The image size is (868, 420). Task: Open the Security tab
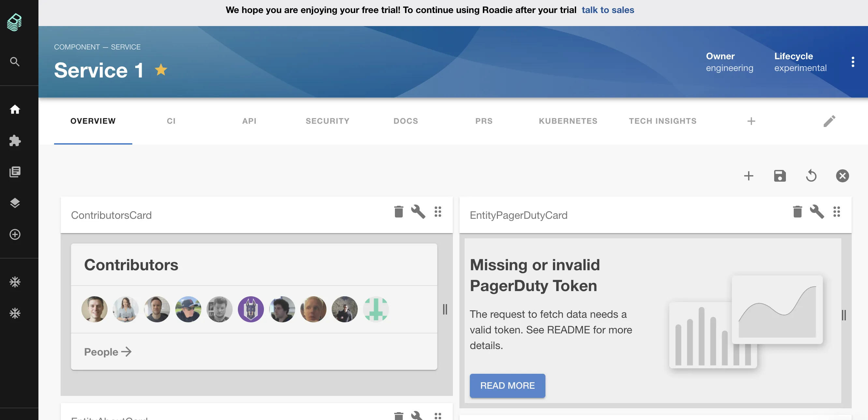(x=327, y=121)
